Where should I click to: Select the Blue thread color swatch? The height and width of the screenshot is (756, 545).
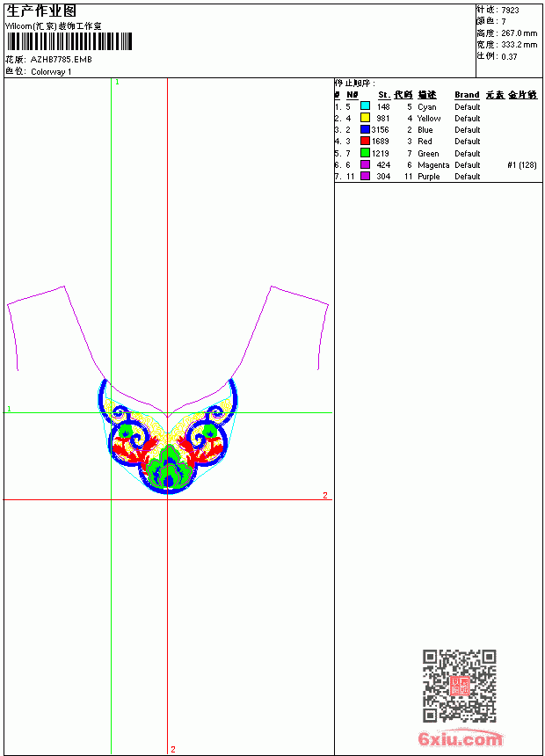pyautogui.click(x=365, y=129)
